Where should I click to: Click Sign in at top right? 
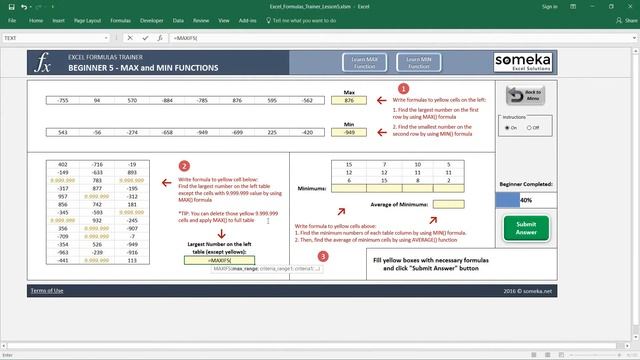(549, 7)
